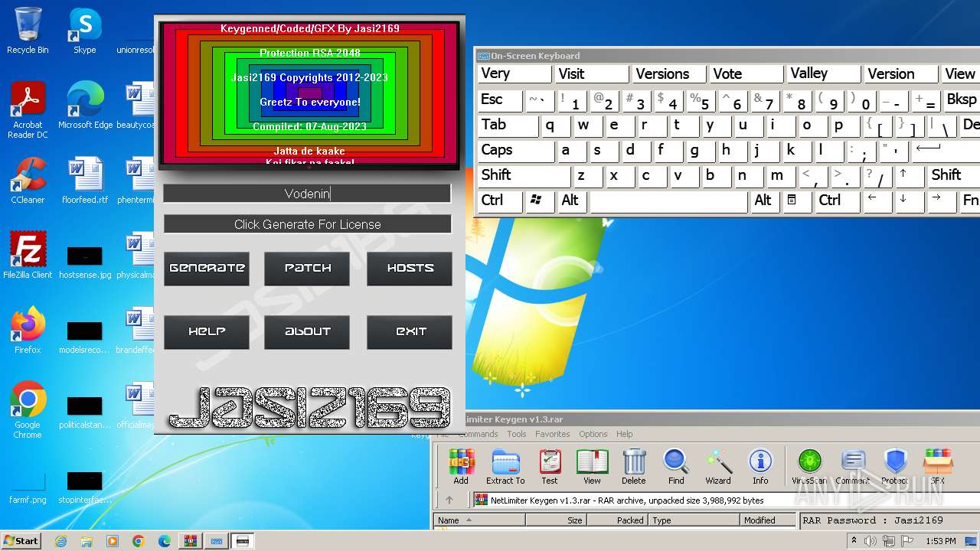This screenshot has height=551, width=980.
Task: Open Help in the keygen window
Action: pyautogui.click(x=207, y=332)
